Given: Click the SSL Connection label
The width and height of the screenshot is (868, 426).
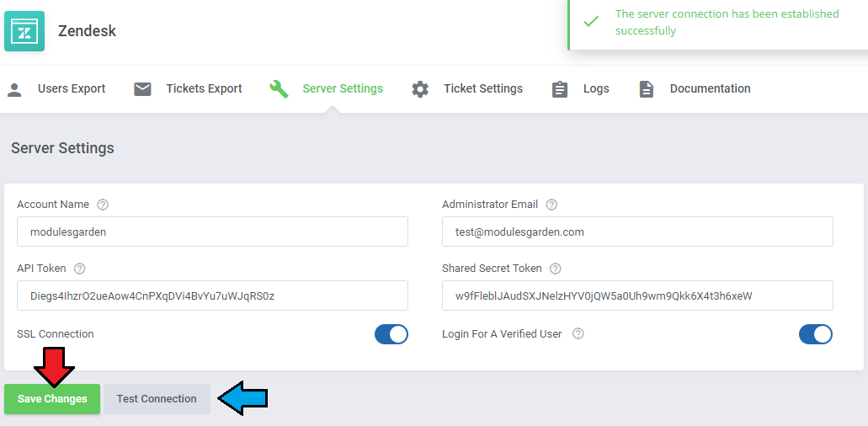Looking at the screenshot, I should click(56, 334).
